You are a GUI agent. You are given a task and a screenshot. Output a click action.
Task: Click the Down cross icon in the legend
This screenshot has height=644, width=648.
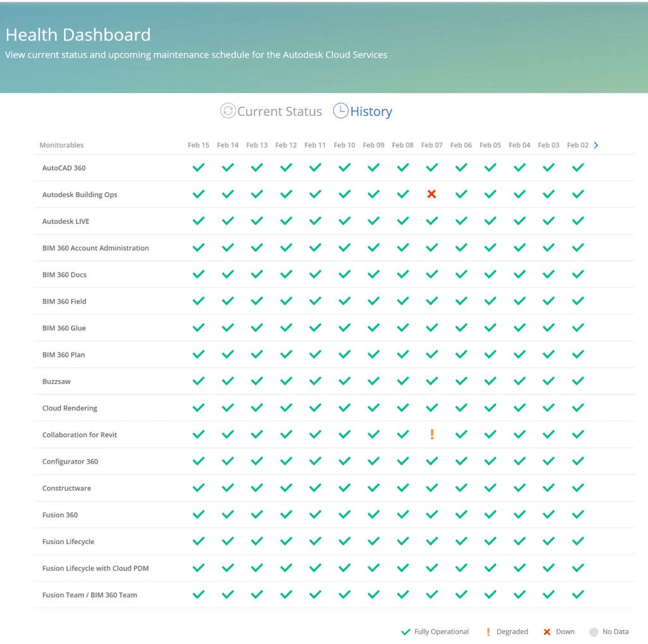pos(548,631)
